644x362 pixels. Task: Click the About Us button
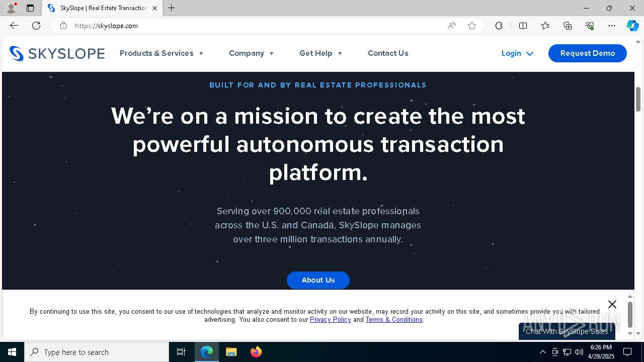pos(318,280)
